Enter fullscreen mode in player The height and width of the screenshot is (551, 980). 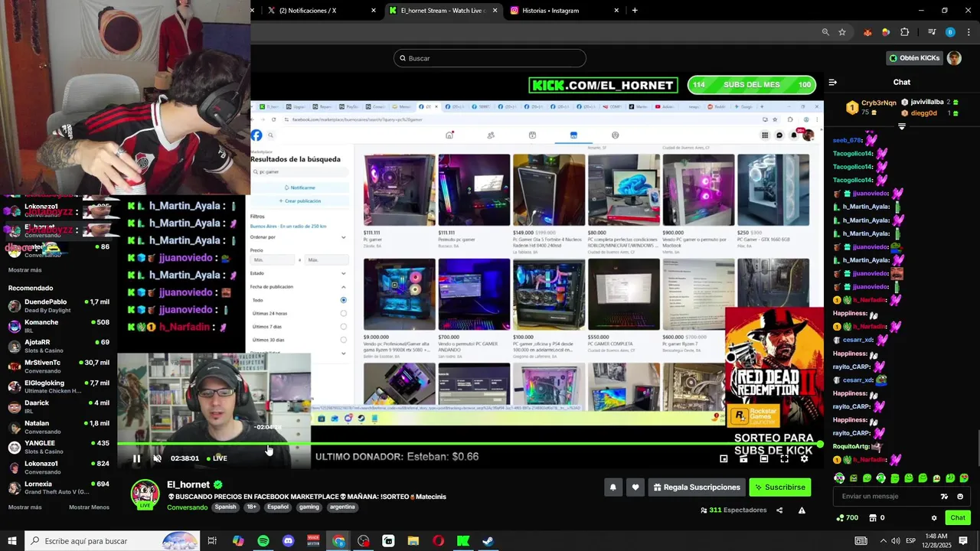pyautogui.click(x=784, y=458)
